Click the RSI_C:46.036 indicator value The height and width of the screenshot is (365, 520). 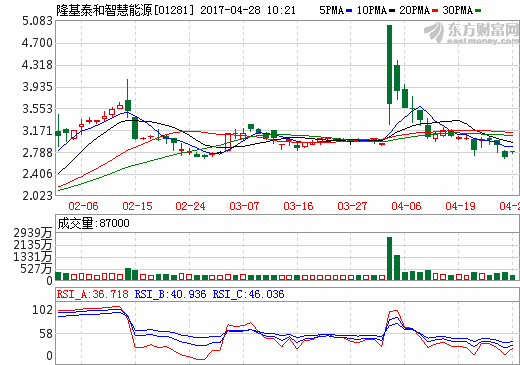[x=248, y=294]
